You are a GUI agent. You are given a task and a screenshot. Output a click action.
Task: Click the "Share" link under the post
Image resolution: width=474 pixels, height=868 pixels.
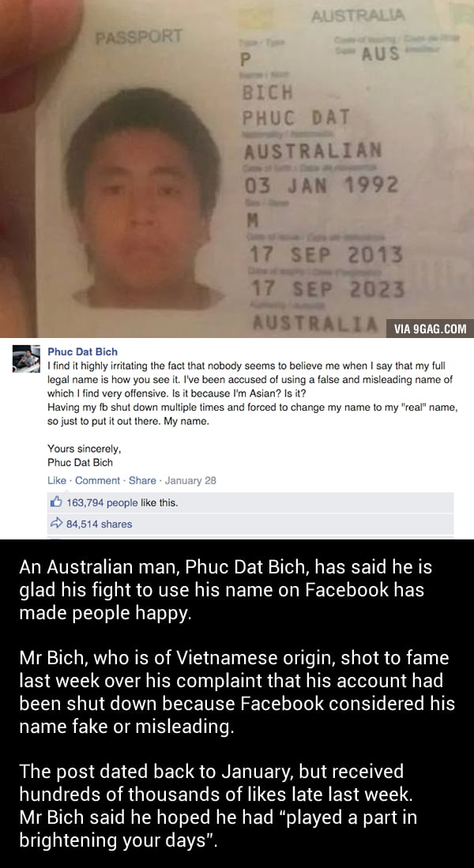click(142, 480)
